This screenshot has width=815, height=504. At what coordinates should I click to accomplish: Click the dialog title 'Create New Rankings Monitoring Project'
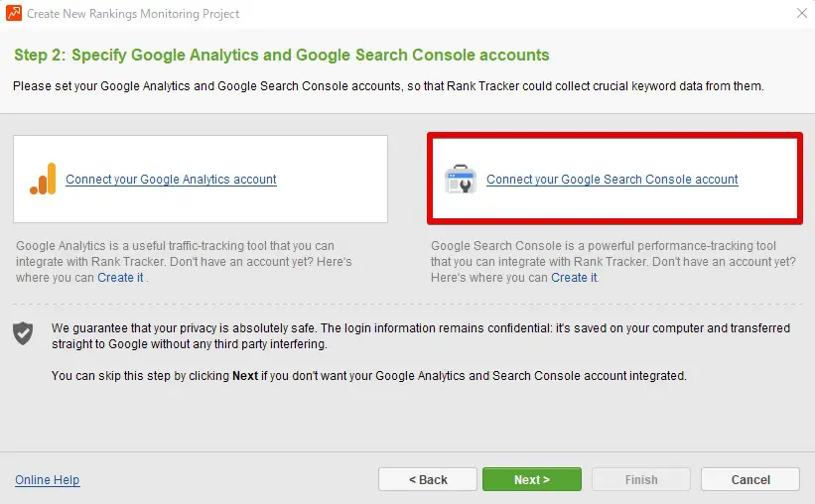pyautogui.click(x=133, y=14)
